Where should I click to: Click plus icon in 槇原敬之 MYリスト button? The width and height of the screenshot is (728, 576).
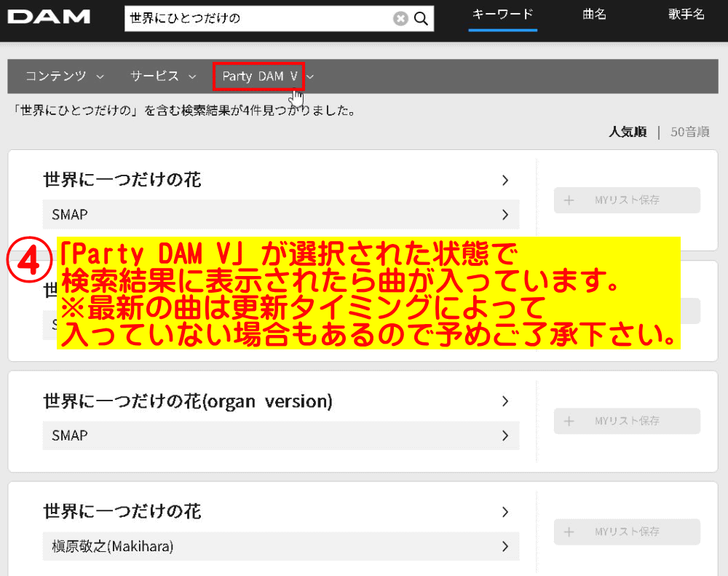[x=569, y=532]
